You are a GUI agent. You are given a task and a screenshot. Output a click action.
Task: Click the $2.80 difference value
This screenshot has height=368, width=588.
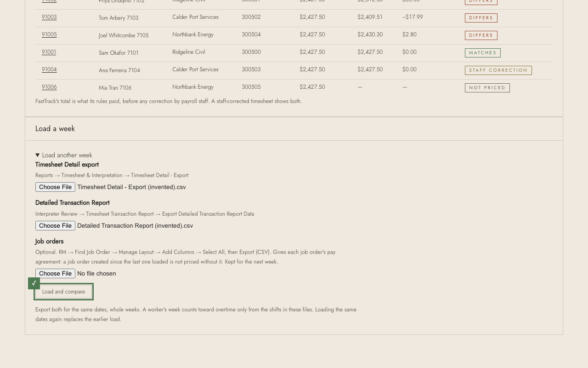(409, 34)
